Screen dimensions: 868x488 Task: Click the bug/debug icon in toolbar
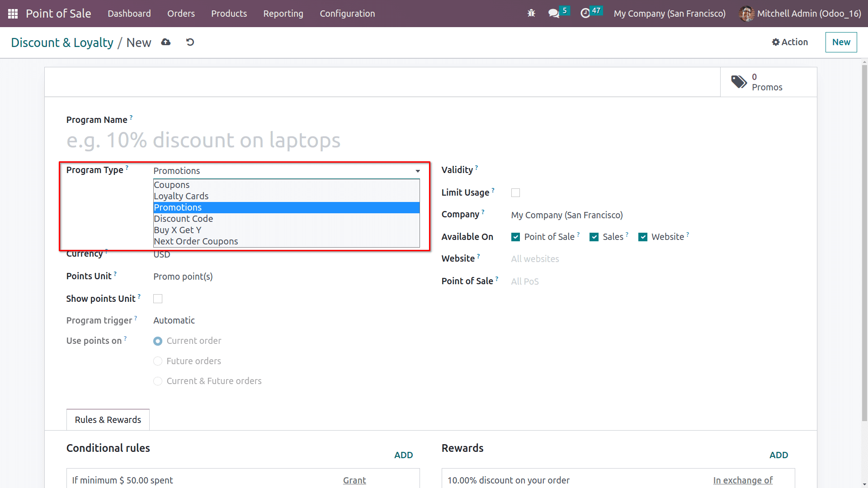[x=531, y=13]
